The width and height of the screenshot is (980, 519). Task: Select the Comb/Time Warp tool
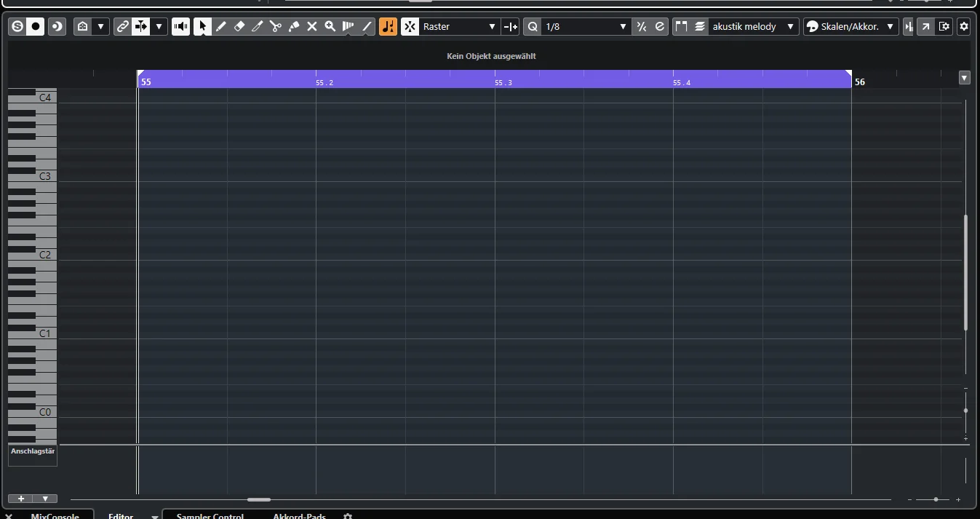pyautogui.click(x=348, y=27)
